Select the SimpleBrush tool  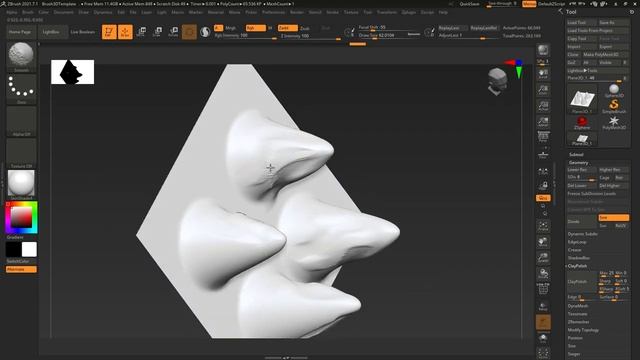click(x=614, y=106)
